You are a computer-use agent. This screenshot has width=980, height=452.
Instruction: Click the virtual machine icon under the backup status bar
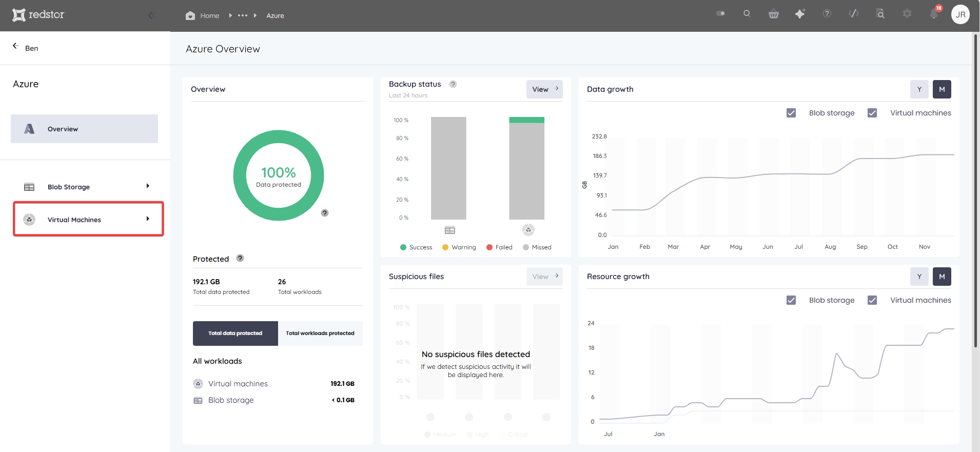pos(528,230)
